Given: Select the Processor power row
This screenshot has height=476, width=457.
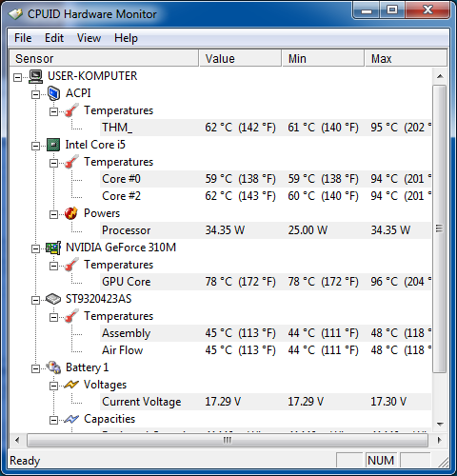Looking at the screenshot, I should (x=266, y=230).
